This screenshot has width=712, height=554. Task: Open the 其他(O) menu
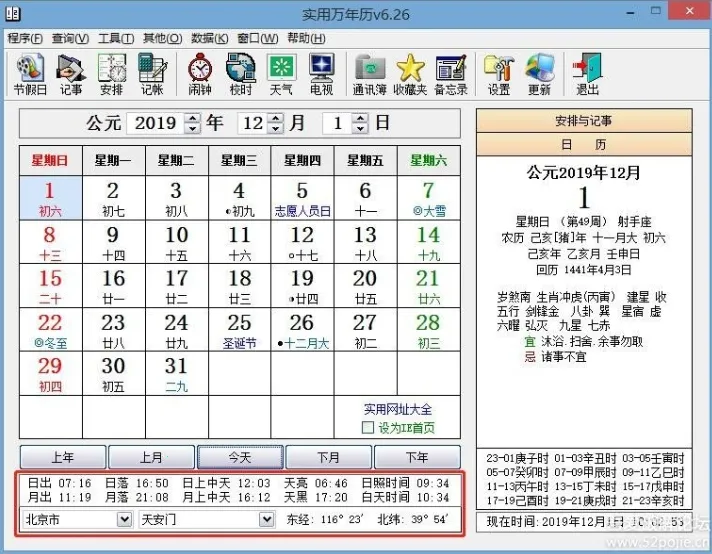[162, 38]
